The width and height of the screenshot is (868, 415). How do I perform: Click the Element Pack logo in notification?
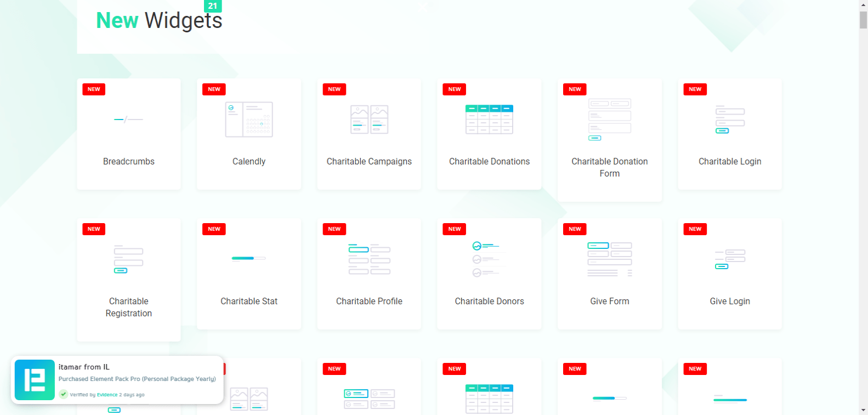35,380
